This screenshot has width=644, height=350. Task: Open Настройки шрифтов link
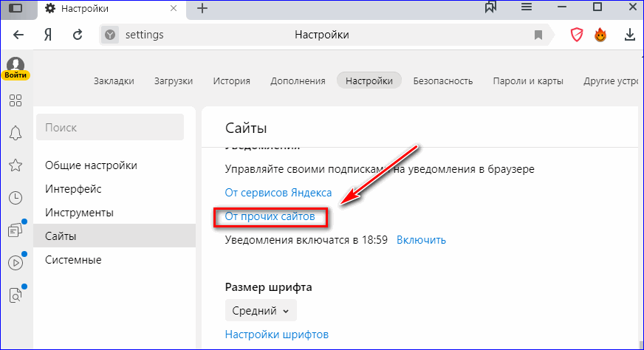pyautogui.click(x=277, y=334)
